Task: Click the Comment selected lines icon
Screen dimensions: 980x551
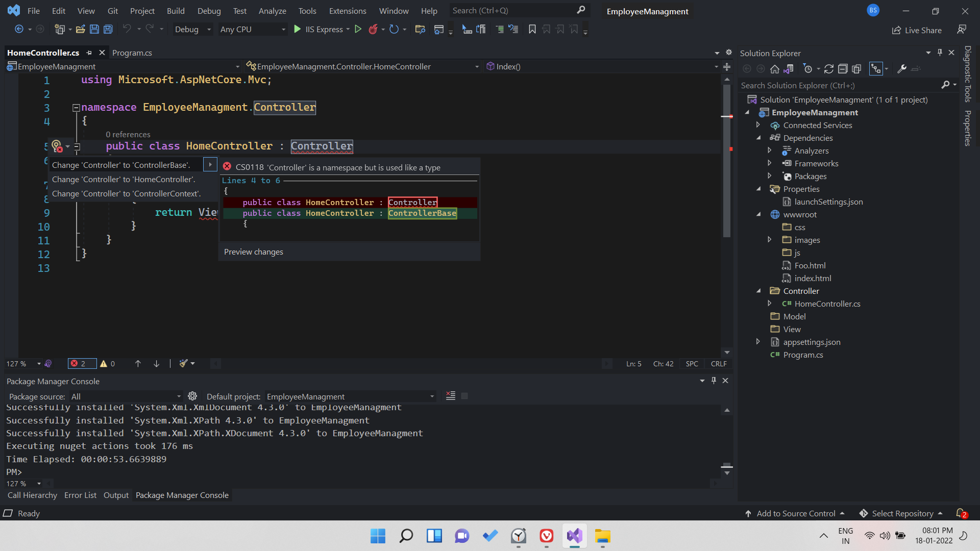Action: click(x=500, y=30)
